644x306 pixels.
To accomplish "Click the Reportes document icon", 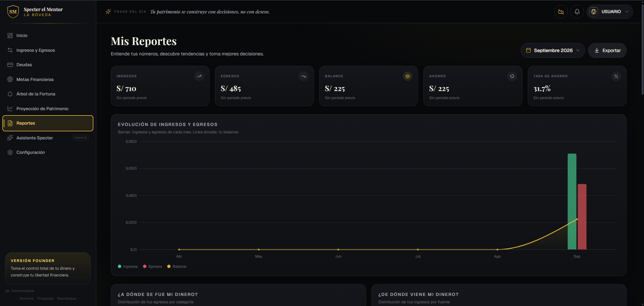I will (10, 123).
